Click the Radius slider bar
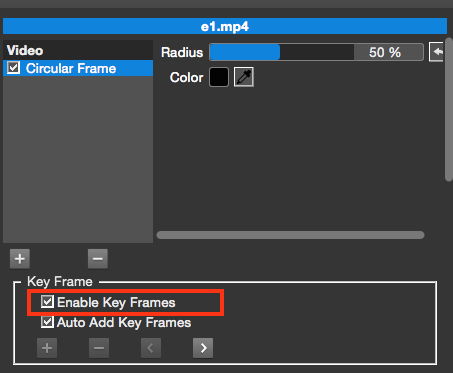The width and height of the screenshot is (453, 373). [282, 52]
